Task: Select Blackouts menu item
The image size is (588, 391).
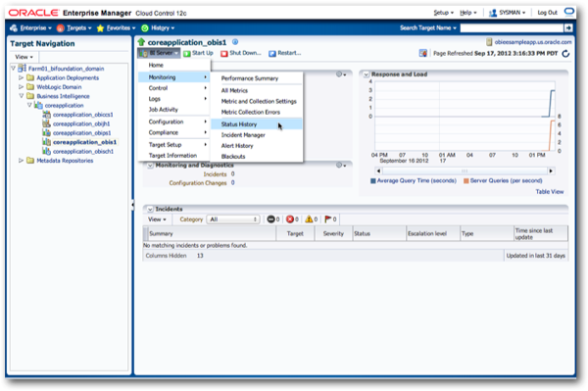Action: point(233,157)
